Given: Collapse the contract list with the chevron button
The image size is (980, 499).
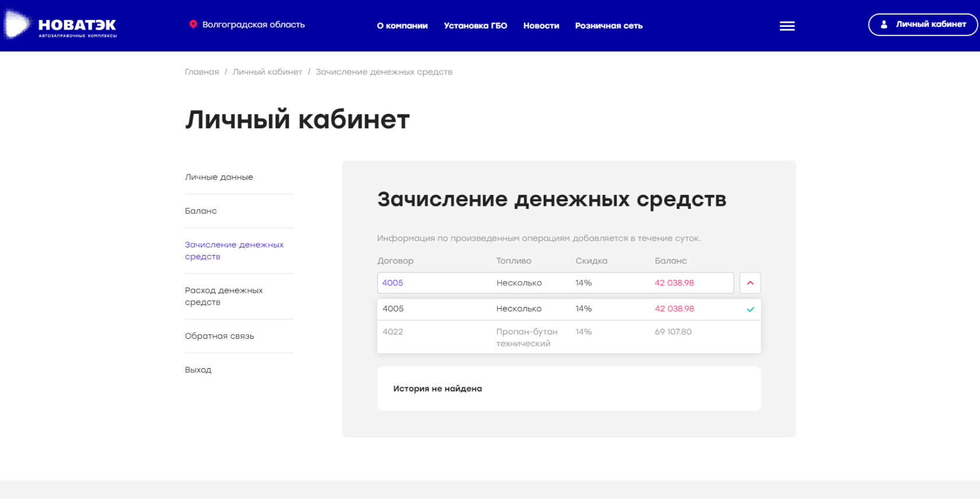Looking at the screenshot, I should [x=750, y=283].
